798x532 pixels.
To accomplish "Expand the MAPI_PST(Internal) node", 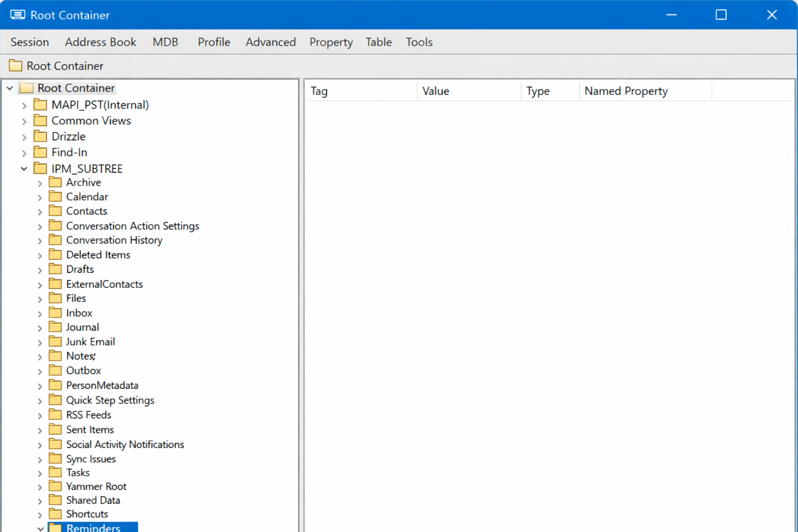I will coord(24,104).
